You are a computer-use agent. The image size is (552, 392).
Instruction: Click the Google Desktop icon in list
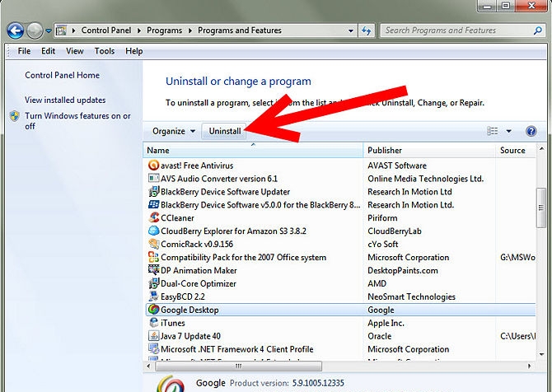point(153,310)
